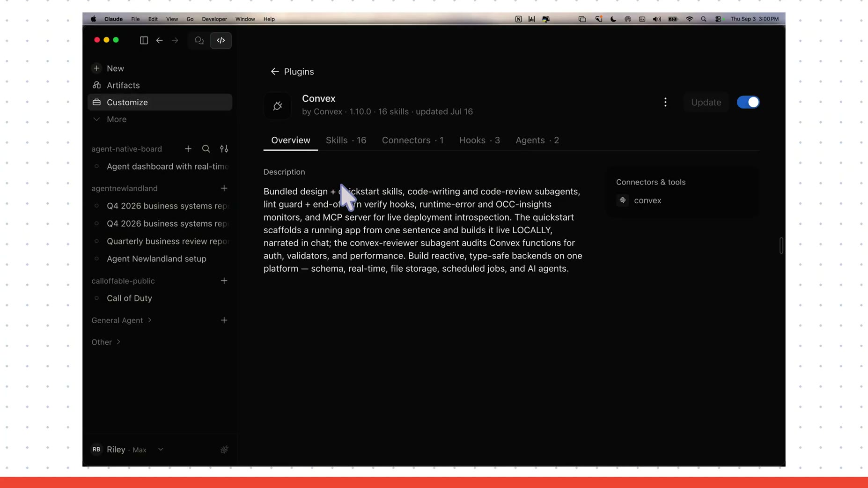The height and width of the screenshot is (488, 868).
Task: Open the Convex plugin more options menu
Action: click(x=665, y=102)
